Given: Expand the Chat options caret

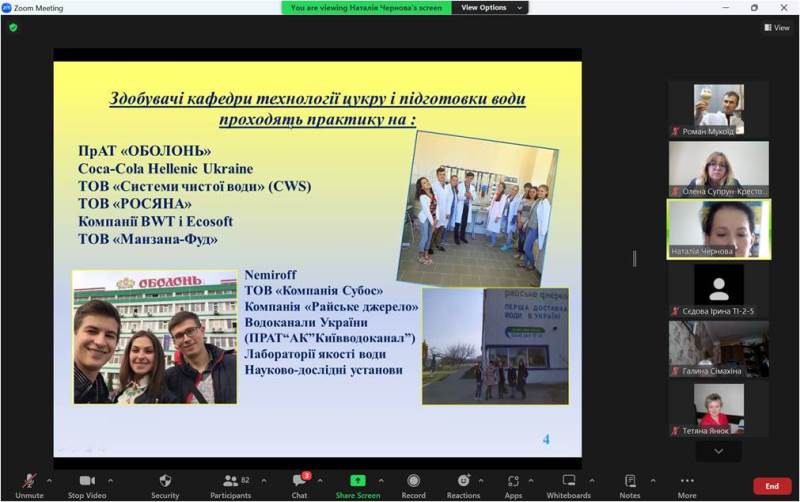Looking at the screenshot, I should point(320,481).
